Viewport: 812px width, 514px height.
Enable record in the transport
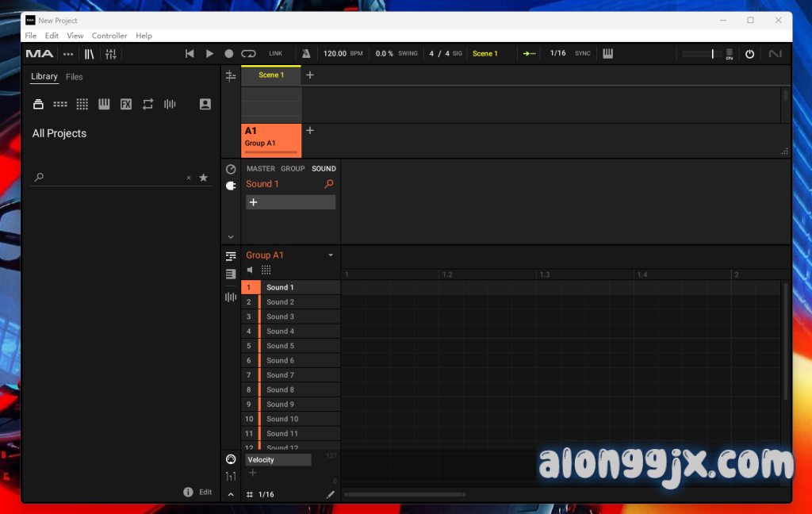(x=228, y=54)
